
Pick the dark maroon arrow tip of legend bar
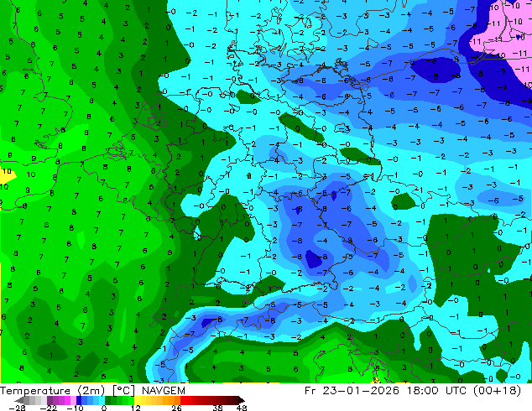pyautogui.click(x=241, y=400)
